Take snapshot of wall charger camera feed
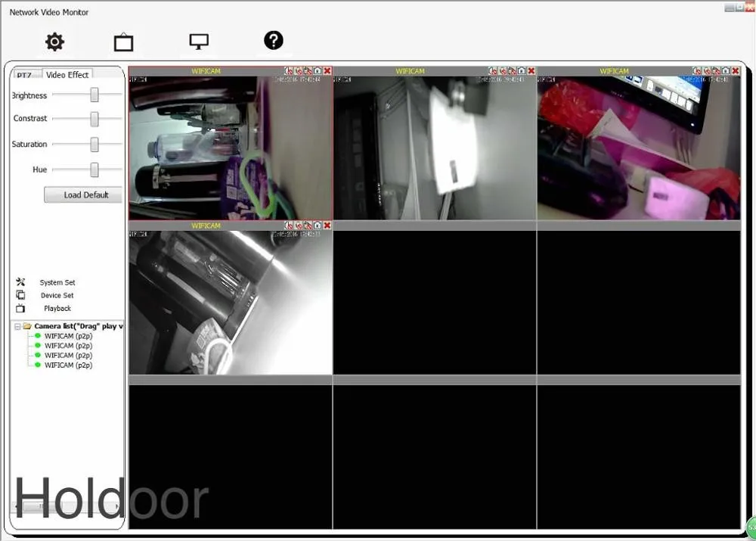The height and width of the screenshot is (541, 756). (x=521, y=71)
